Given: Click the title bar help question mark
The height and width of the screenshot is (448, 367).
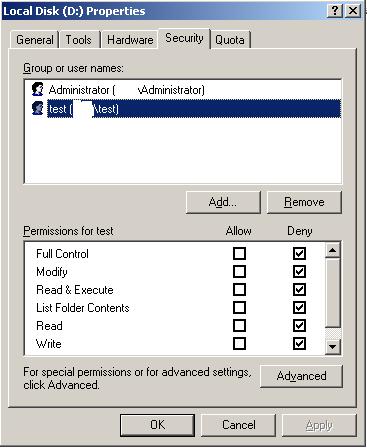Looking at the screenshot, I should 335,11.
